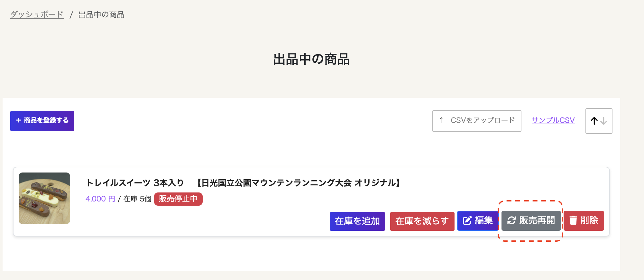Click the plus icon on 商品を登録する
The height and width of the screenshot is (280, 644).
pyautogui.click(x=19, y=120)
